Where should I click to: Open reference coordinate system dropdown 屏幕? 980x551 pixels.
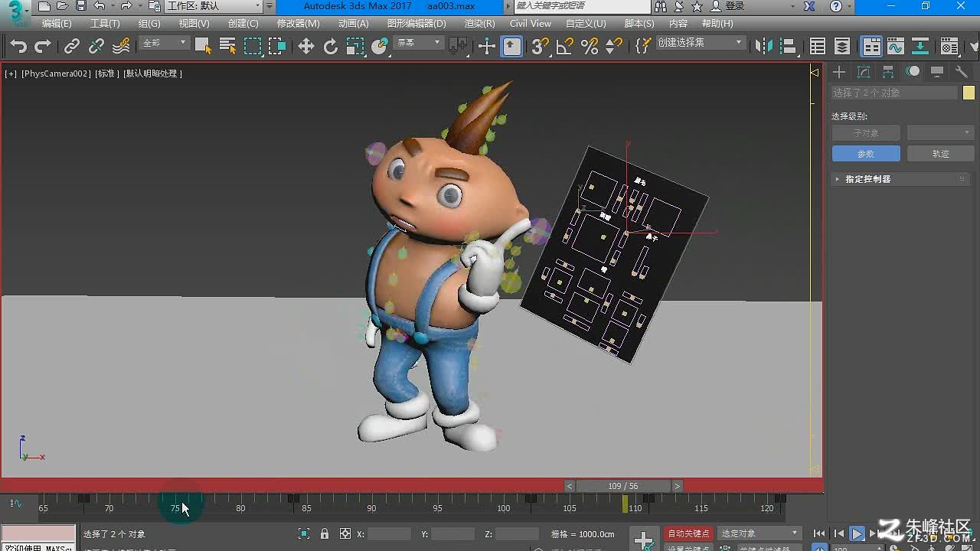point(417,43)
